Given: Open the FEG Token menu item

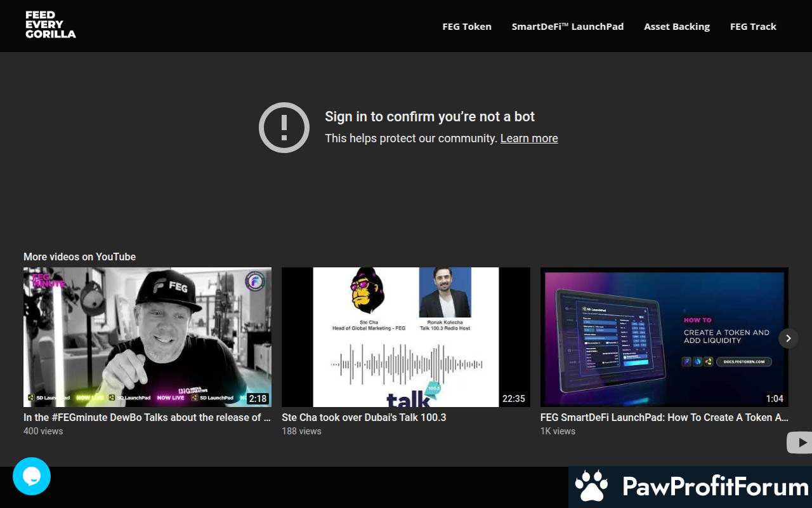Looking at the screenshot, I should (x=467, y=27).
